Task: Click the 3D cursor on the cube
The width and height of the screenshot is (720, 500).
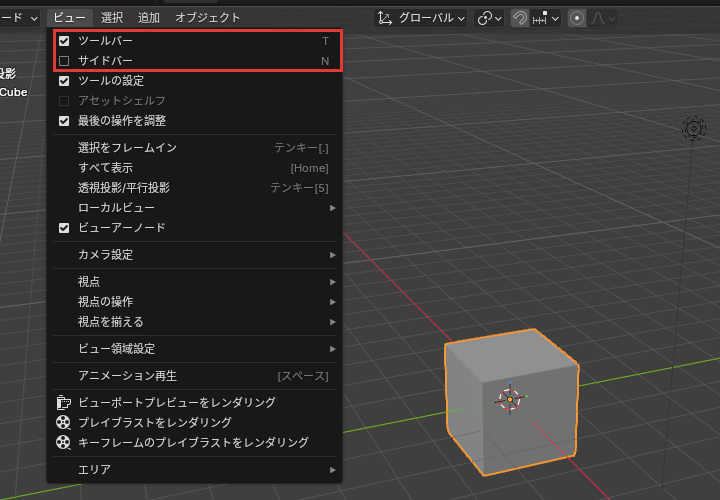Action: (510, 399)
